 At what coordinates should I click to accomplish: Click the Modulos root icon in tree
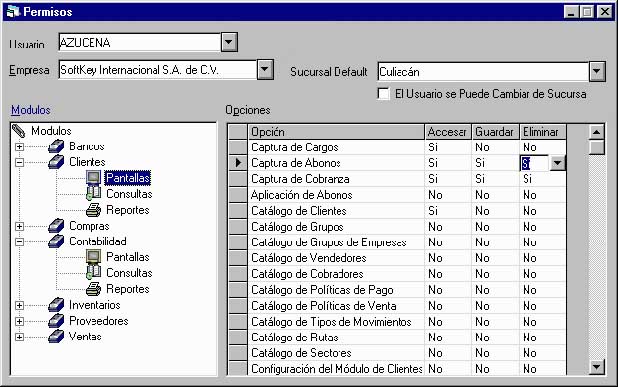click(x=19, y=131)
